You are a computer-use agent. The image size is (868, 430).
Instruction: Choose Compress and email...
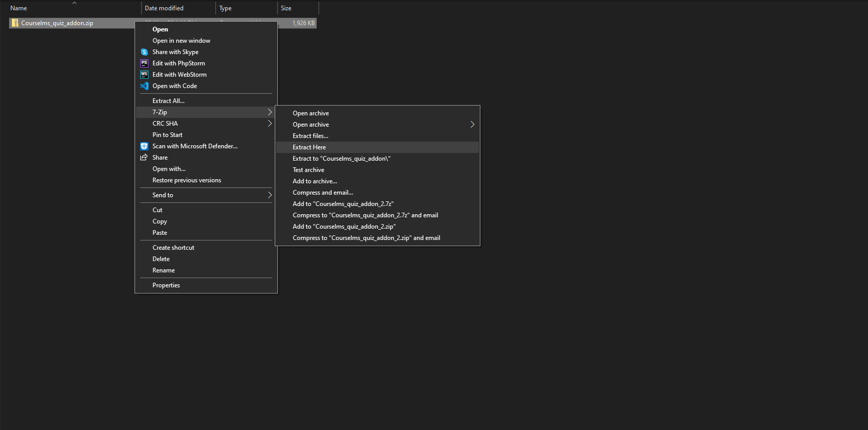click(378, 193)
